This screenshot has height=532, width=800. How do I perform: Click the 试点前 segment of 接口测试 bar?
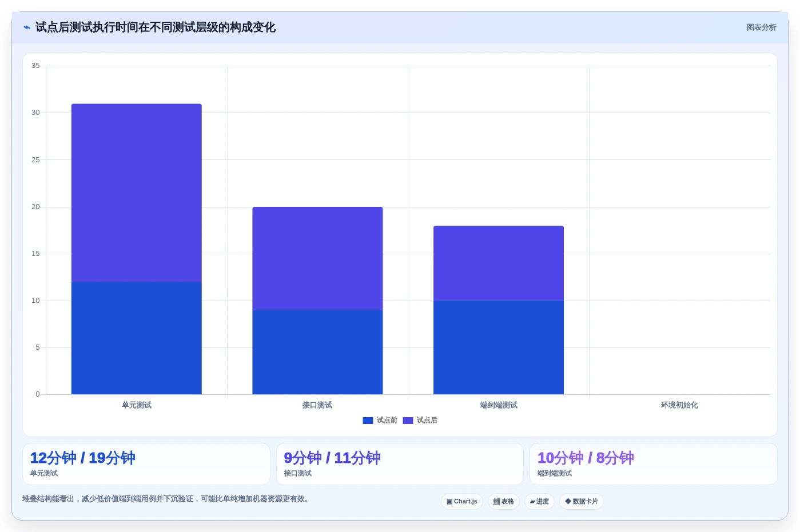click(x=317, y=352)
